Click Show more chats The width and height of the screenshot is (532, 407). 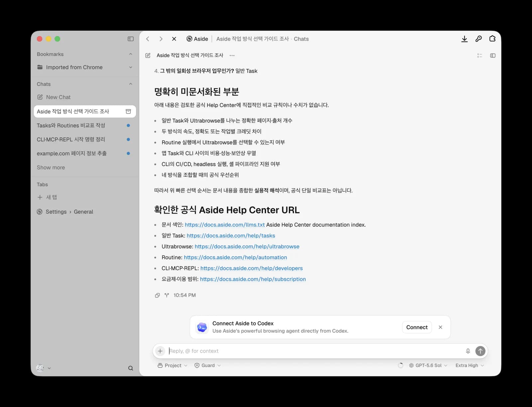pyautogui.click(x=51, y=167)
